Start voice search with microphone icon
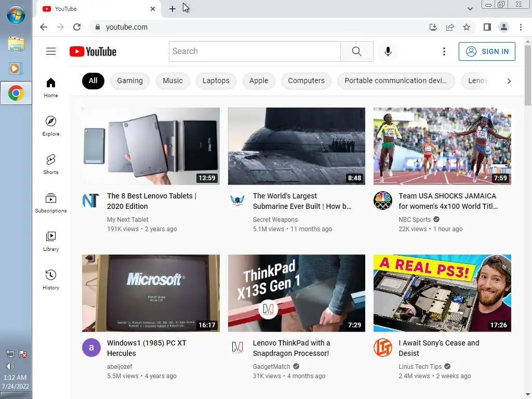Image resolution: width=532 pixels, height=399 pixels. coord(388,51)
